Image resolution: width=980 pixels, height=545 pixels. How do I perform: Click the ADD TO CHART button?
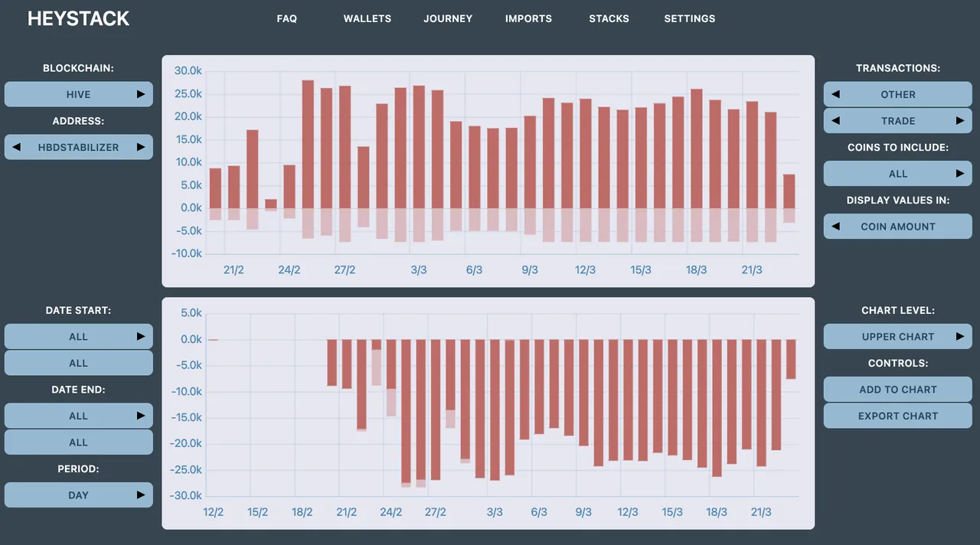click(898, 389)
